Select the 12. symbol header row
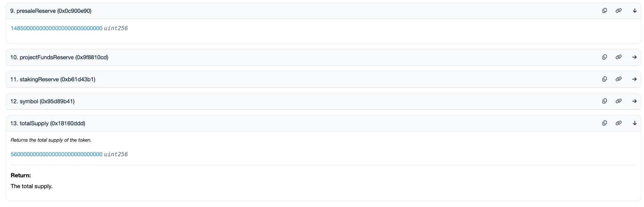 click(323, 101)
